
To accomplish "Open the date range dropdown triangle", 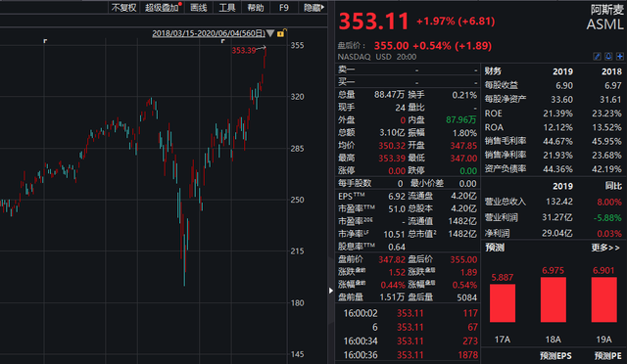I will click(270, 33).
